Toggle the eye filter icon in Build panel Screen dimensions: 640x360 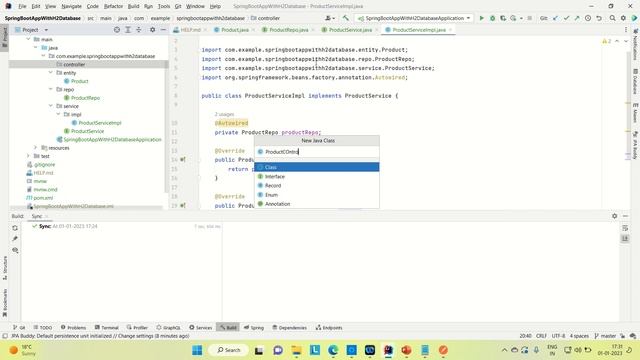(x=15, y=250)
